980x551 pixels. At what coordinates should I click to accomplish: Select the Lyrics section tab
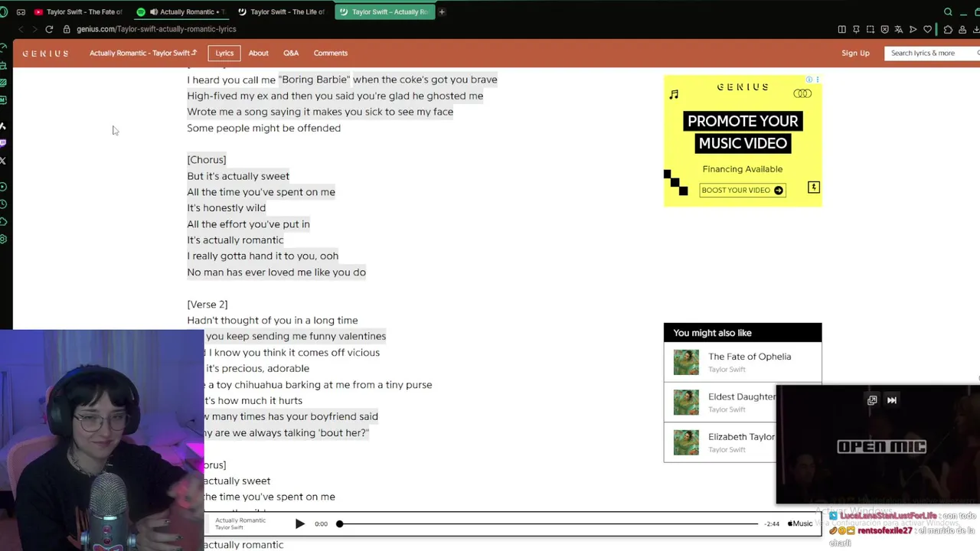tap(224, 53)
